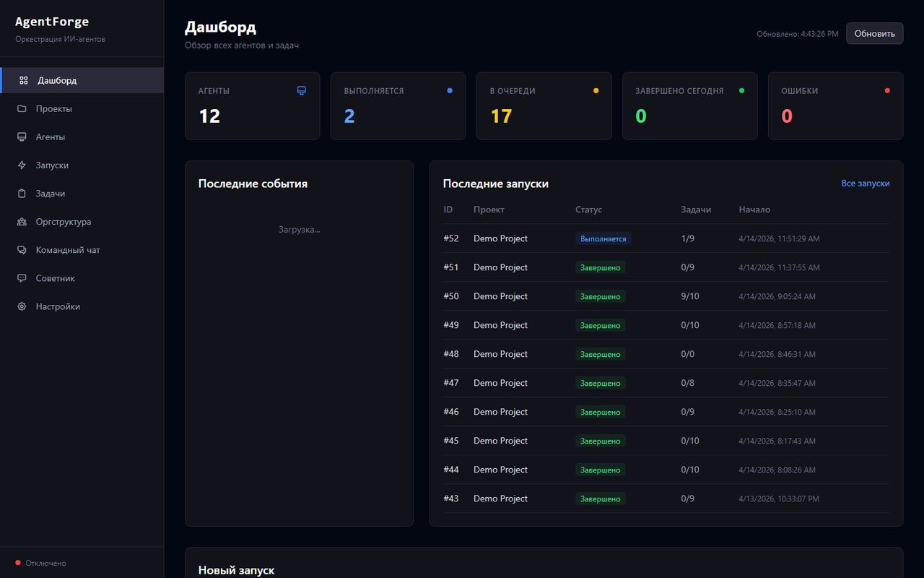
Task: Click the Обновить button
Action: [874, 33]
